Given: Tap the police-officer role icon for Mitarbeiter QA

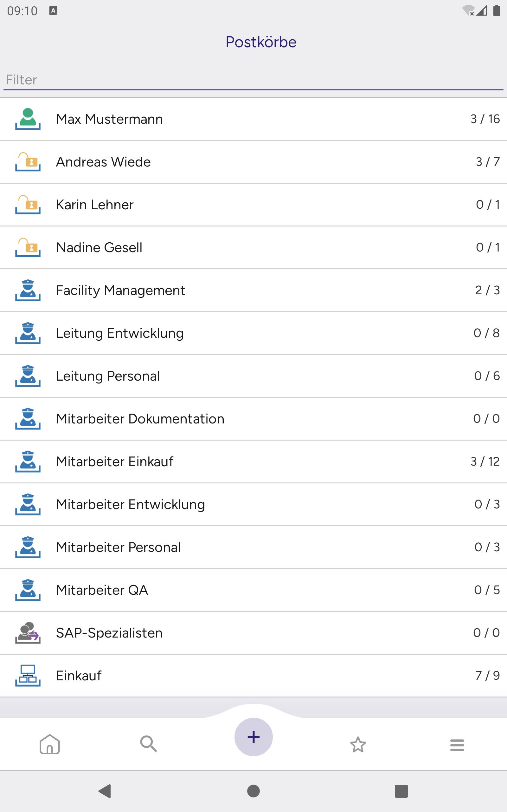Looking at the screenshot, I should tap(28, 590).
